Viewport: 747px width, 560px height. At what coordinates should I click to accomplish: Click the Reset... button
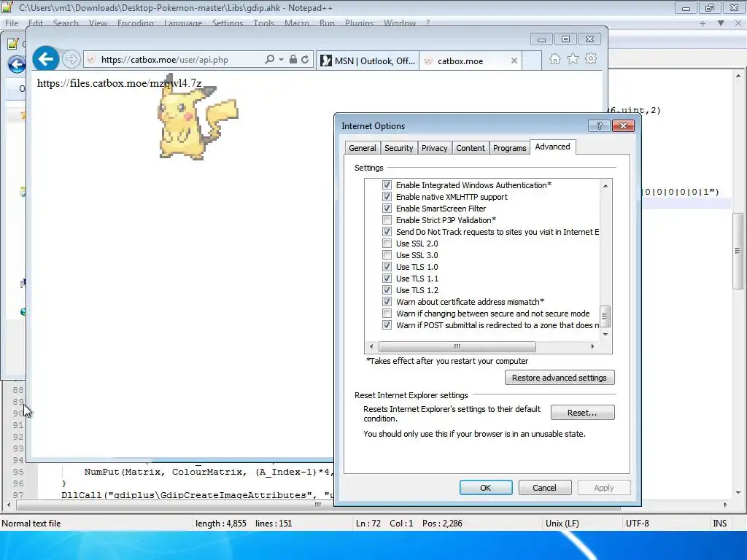[x=582, y=413]
